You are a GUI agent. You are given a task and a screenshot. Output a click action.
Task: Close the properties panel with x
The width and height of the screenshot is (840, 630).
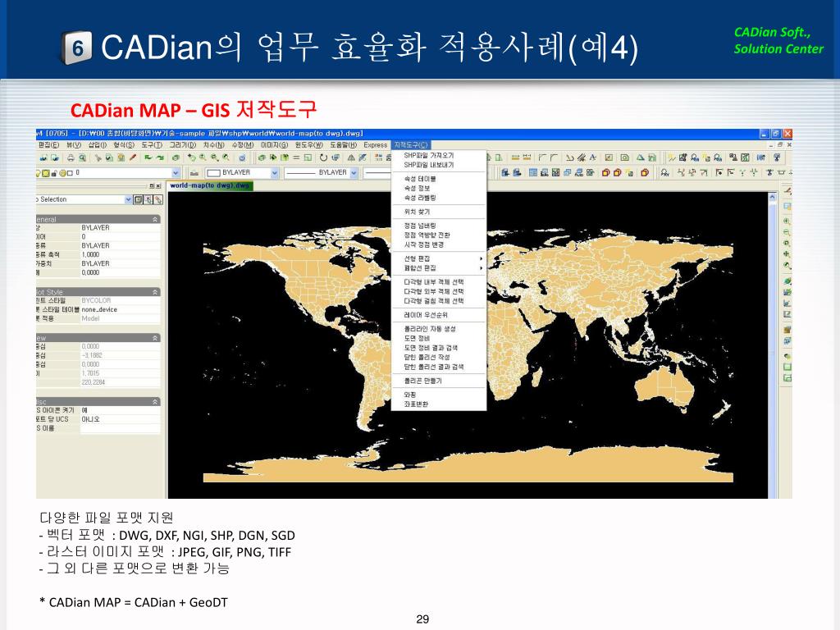pyautogui.click(x=158, y=186)
